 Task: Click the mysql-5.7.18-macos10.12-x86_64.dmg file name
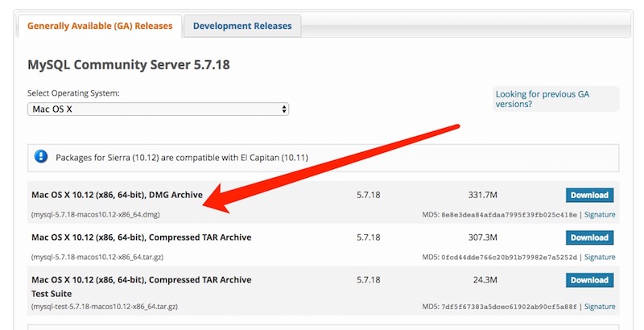95,215
